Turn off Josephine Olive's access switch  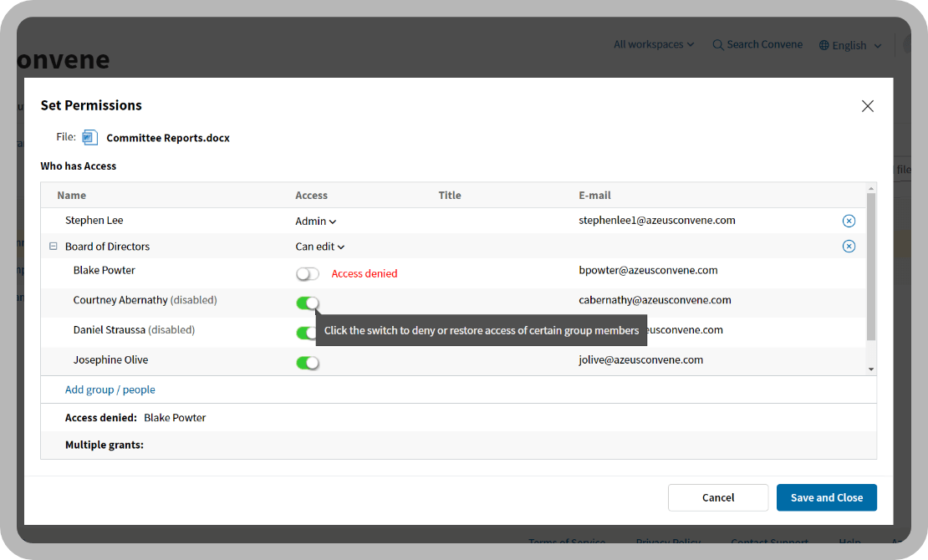coord(308,363)
